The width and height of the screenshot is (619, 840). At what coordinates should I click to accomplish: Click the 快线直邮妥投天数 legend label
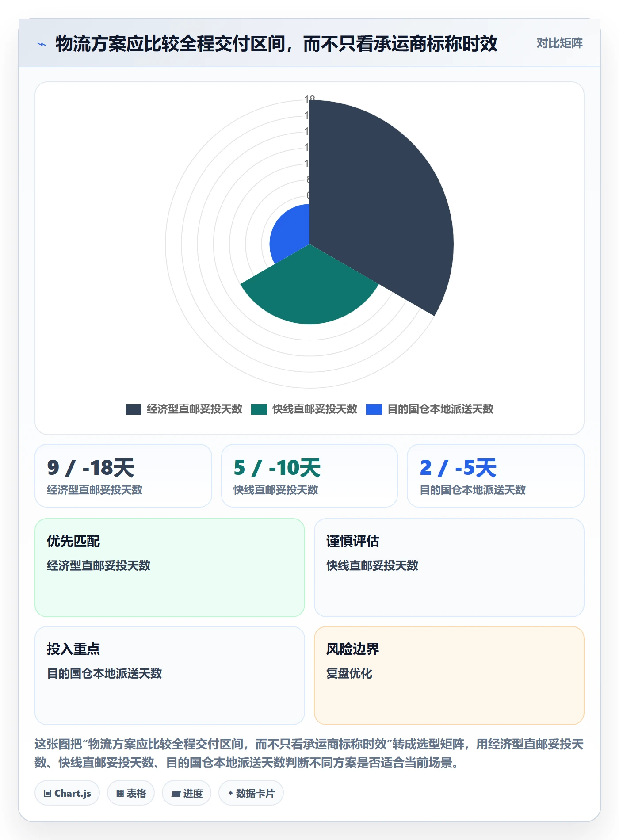(315, 409)
